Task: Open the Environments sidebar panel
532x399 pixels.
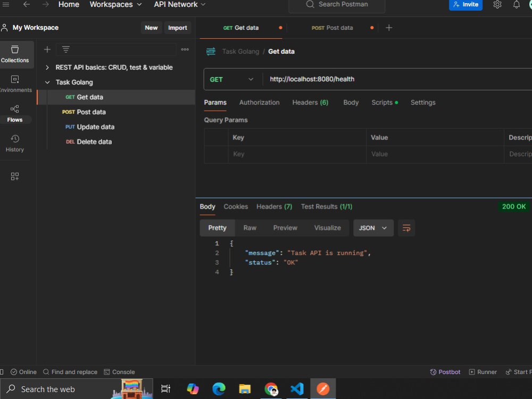Action: tap(15, 84)
